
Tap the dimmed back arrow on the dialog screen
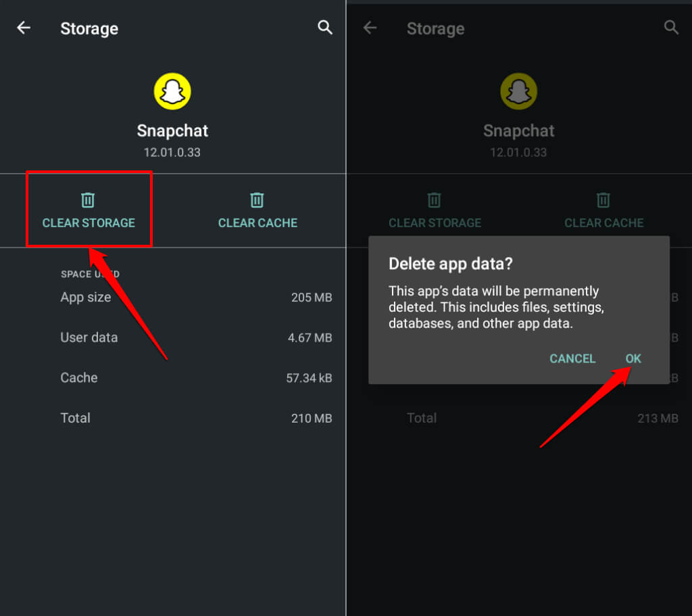[x=370, y=28]
